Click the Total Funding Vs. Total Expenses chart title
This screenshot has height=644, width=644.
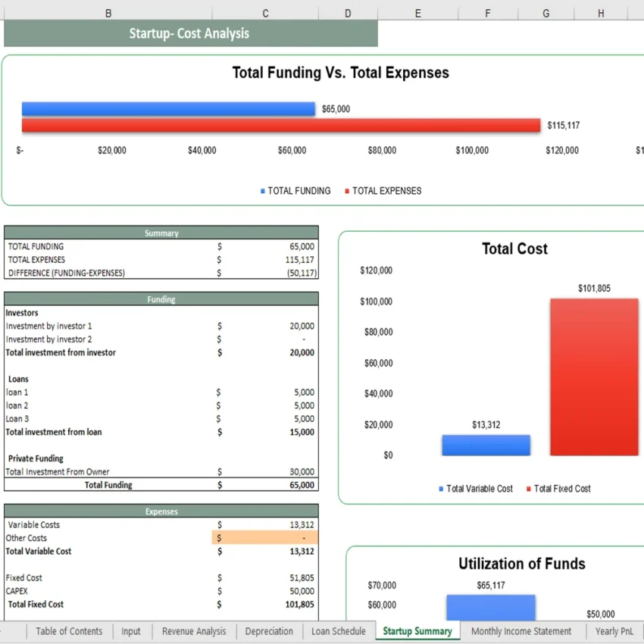pos(339,73)
